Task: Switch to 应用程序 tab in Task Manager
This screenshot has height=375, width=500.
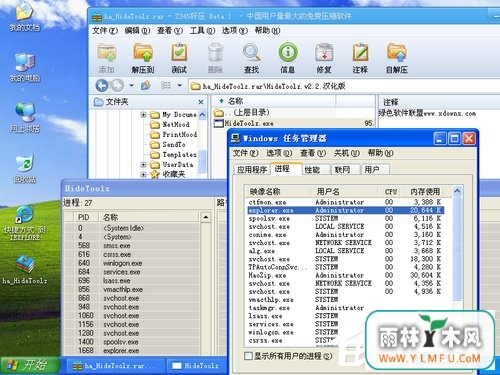Action: 252,170
